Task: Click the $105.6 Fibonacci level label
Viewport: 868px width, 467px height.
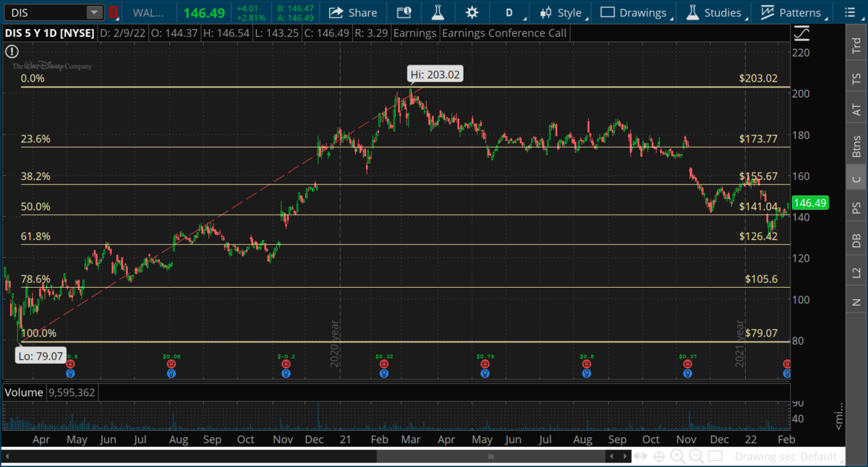Action: click(x=762, y=279)
